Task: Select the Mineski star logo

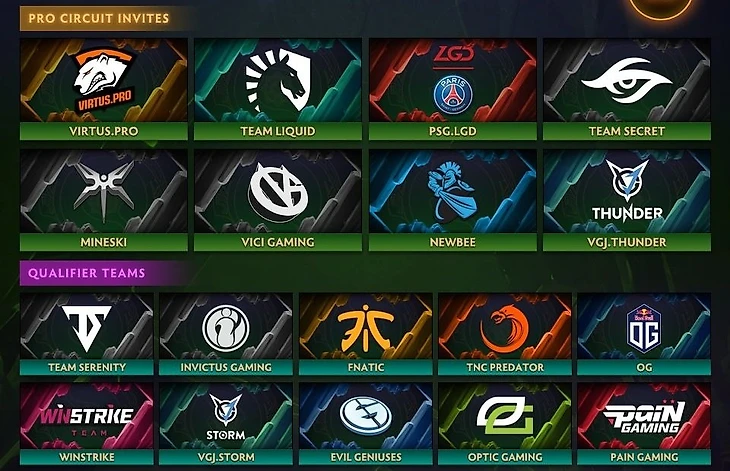Action: tap(104, 191)
